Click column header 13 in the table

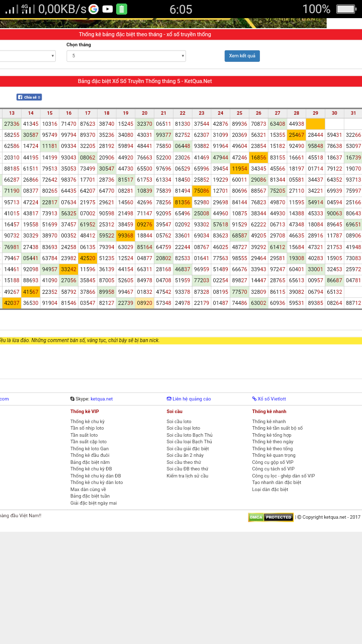pyautogui.click(x=12, y=113)
